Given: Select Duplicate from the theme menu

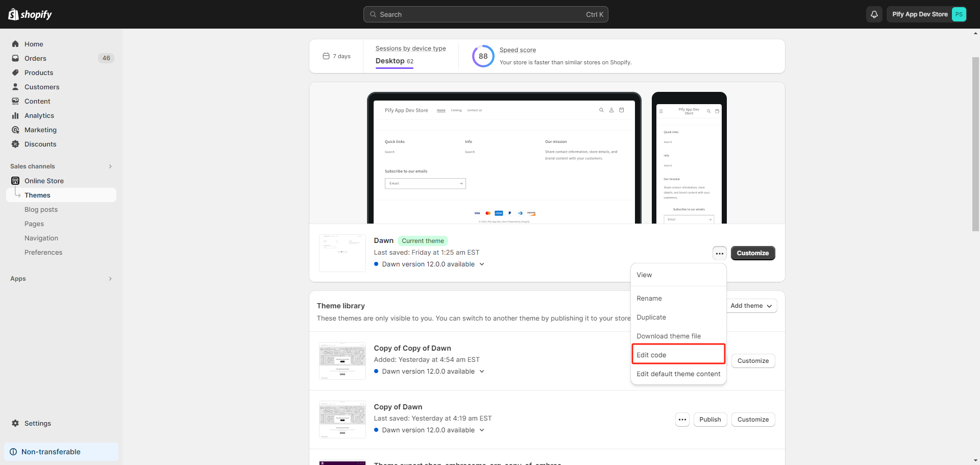Looking at the screenshot, I should [678, 317].
